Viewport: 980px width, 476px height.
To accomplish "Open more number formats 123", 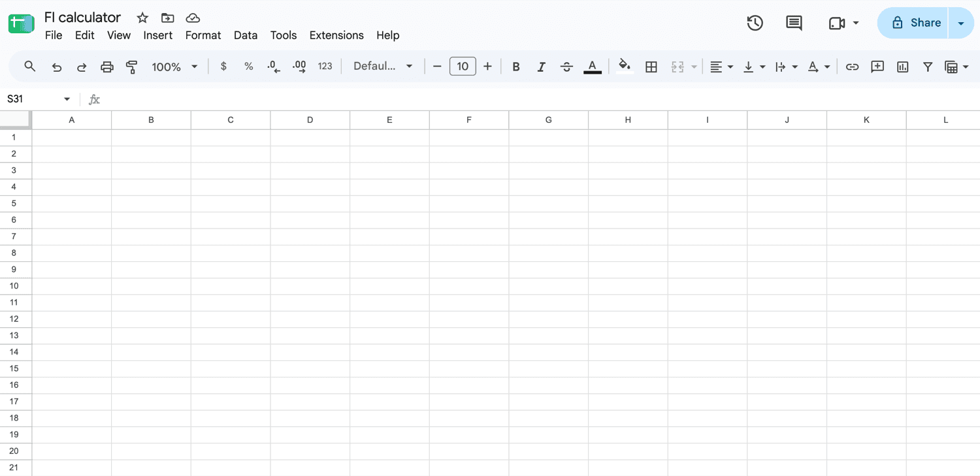I will [x=325, y=66].
